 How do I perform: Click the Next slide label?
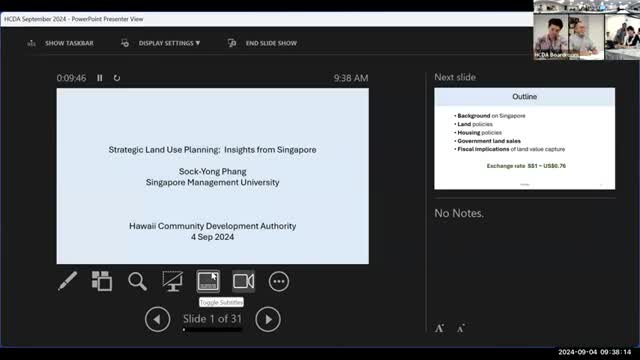pyautogui.click(x=455, y=77)
